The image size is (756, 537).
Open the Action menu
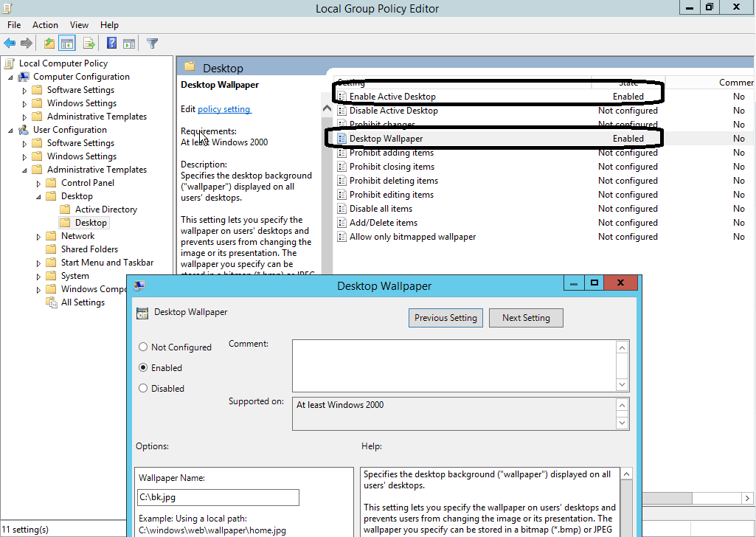coord(45,25)
